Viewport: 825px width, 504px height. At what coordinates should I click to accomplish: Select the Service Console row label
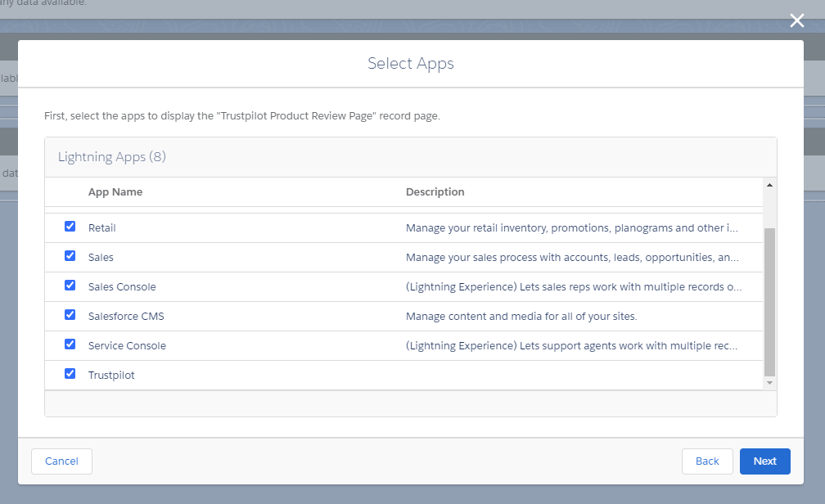(x=127, y=344)
